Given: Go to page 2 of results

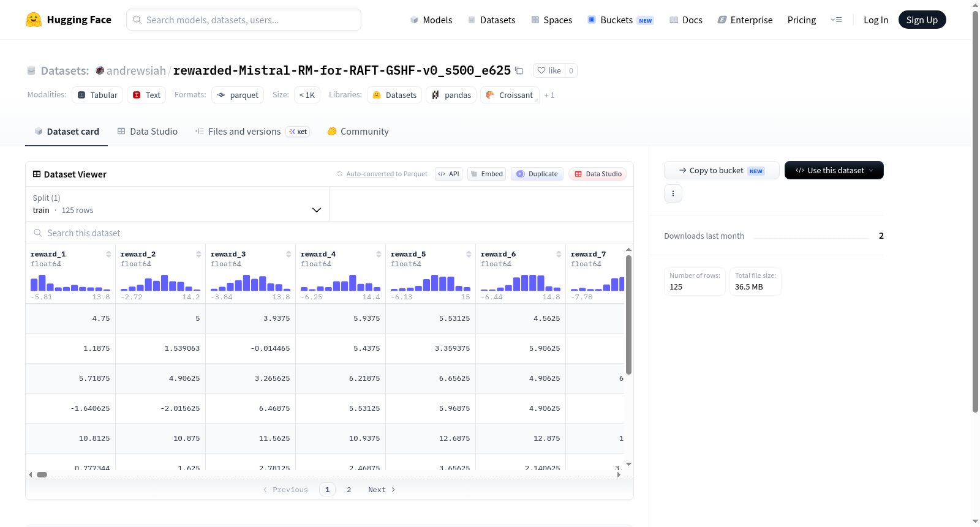Looking at the screenshot, I should [349, 490].
